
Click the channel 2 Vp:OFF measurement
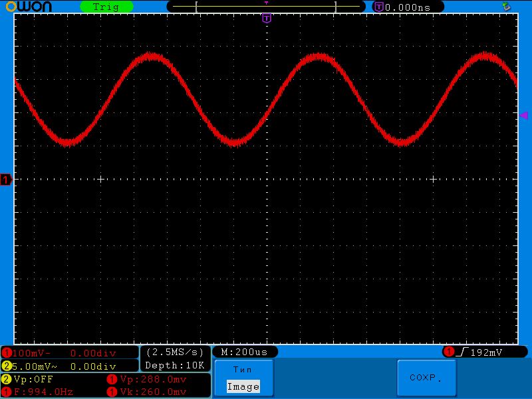33,379
